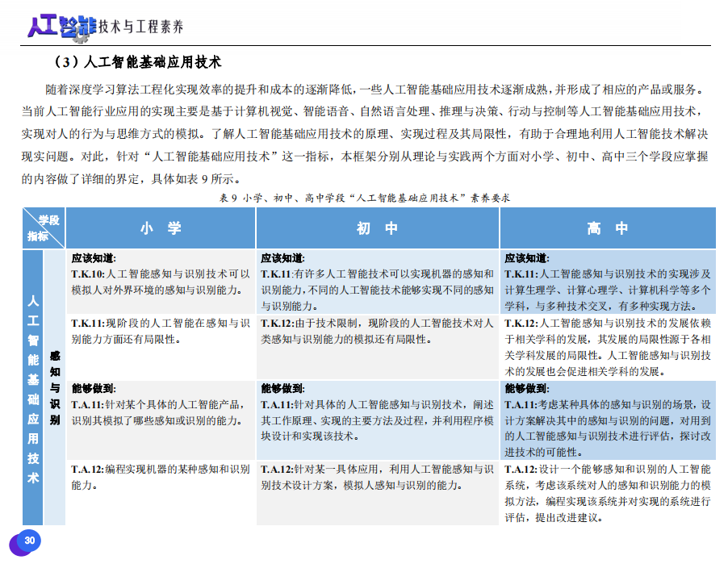Viewport: 728px width, 568px height.
Task: Click the 能够做到 label in 高中 column
Action: [525, 389]
